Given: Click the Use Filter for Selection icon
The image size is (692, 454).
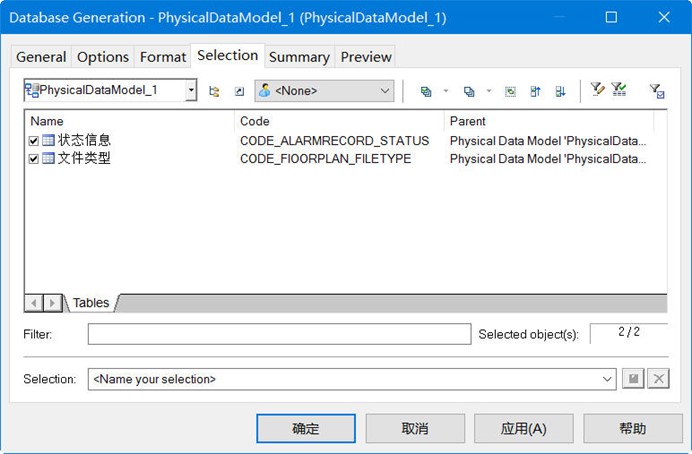Looking at the screenshot, I should pyautogui.click(x=657, y=91).
